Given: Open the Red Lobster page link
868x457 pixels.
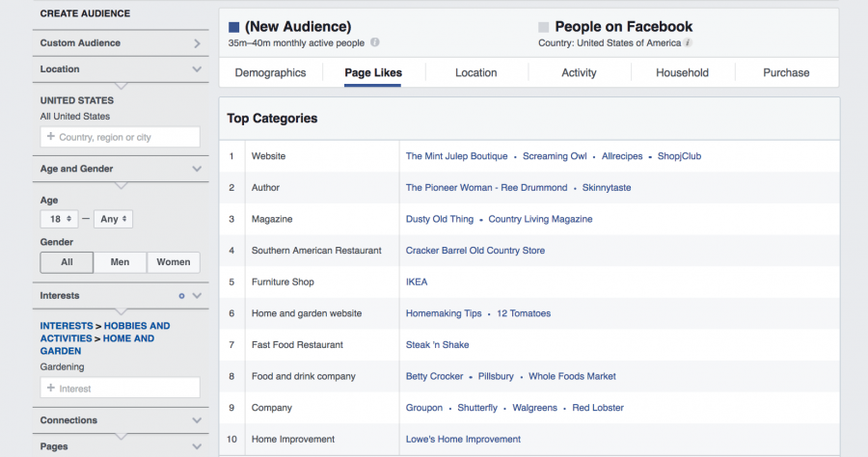Looking at the screenshot, I should click(598, 408).
